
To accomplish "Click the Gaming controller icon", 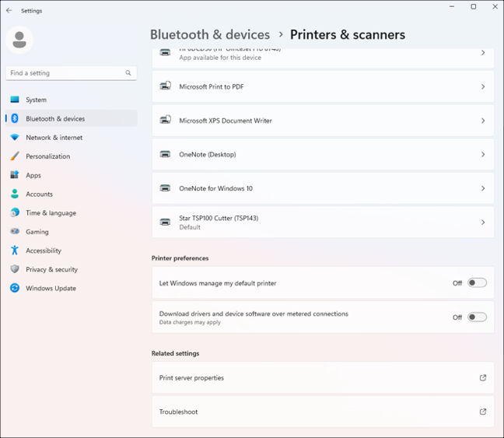I will click(15, 231).
